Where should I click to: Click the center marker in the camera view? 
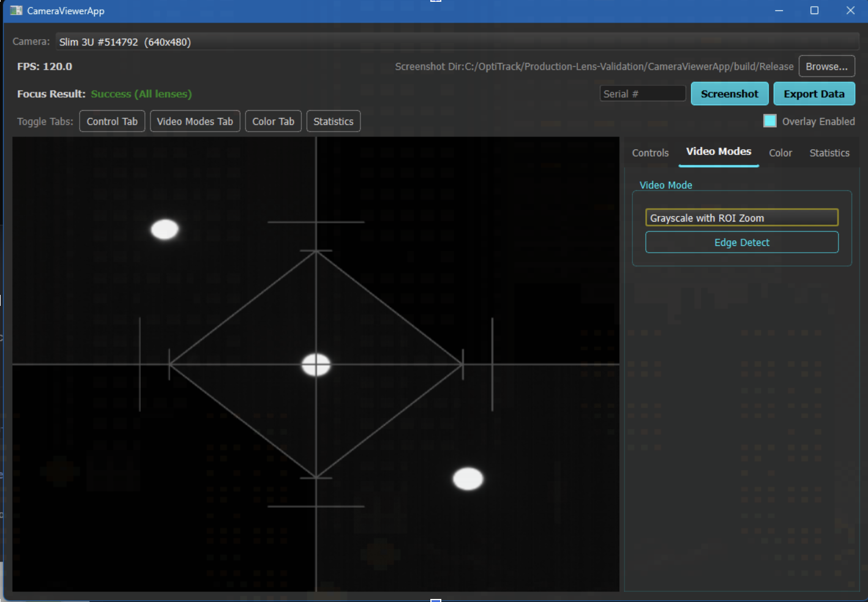point(315,365)
